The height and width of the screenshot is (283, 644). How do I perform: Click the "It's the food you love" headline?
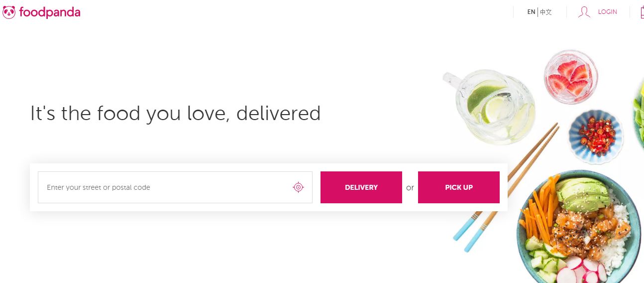pos(175,114)
